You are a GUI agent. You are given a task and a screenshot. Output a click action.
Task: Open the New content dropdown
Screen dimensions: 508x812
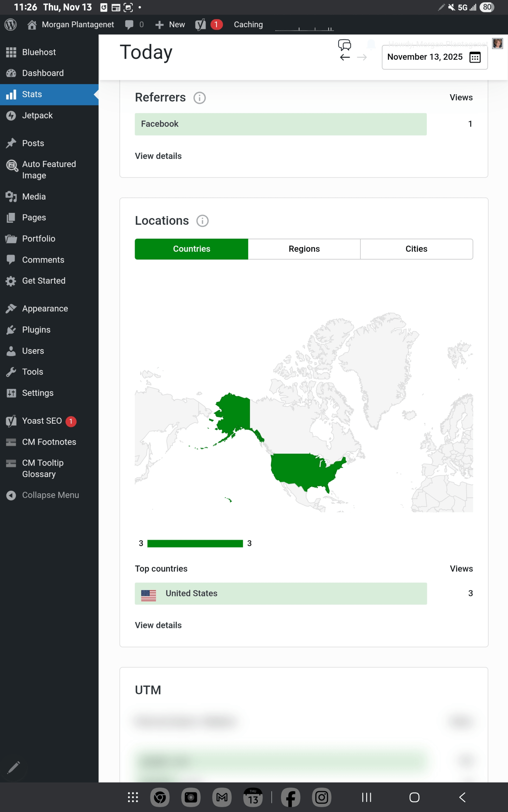pyautogui.click(x=170, y=24)
